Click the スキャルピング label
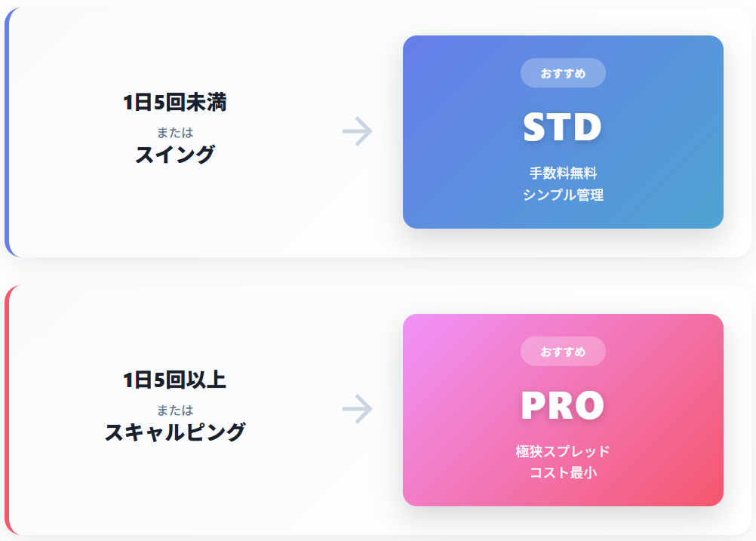 click(x=175, y=432)
